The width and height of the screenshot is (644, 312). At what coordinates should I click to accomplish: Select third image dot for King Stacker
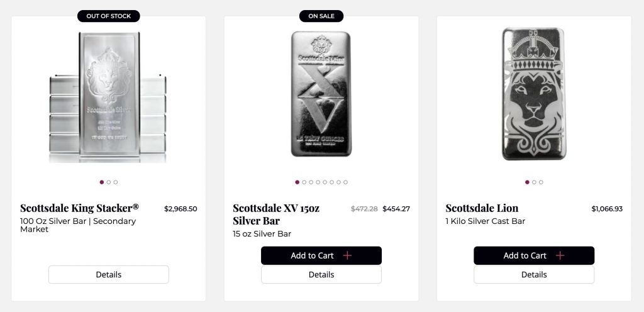coord(116,182)
